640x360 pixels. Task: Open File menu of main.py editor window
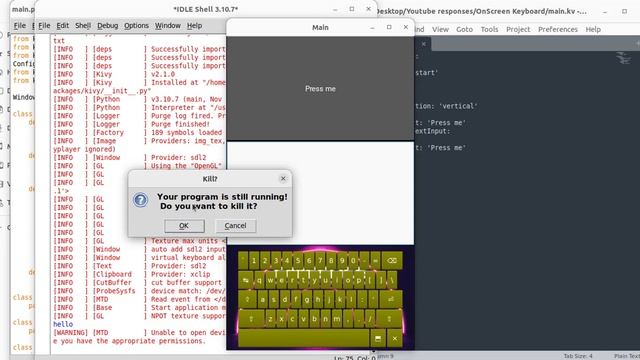(20, 26)
